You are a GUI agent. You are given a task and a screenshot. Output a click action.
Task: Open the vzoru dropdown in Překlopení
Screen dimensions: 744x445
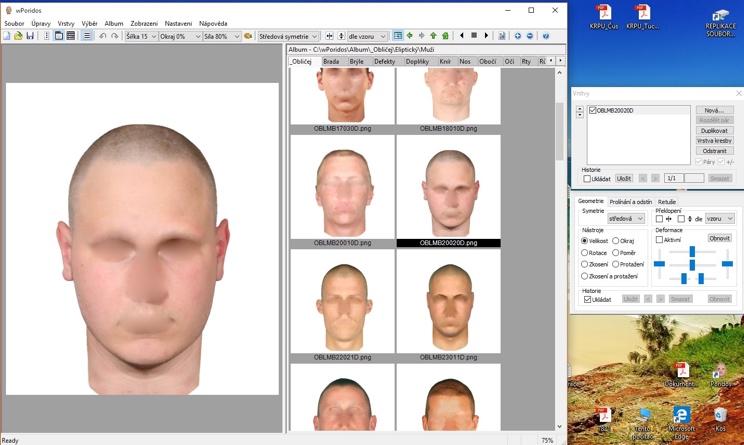click(720, 219)
